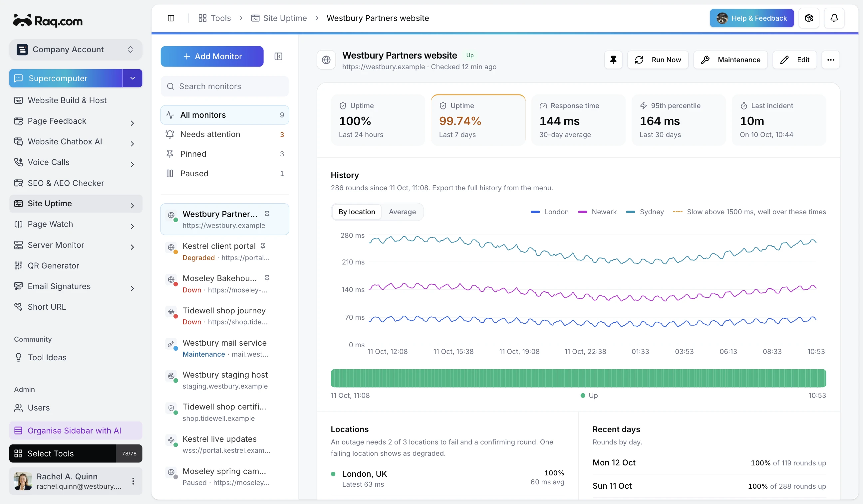Toggle the London series in legend
The height and width of the screenshot is (504, 863).
[x=549, y=212]
